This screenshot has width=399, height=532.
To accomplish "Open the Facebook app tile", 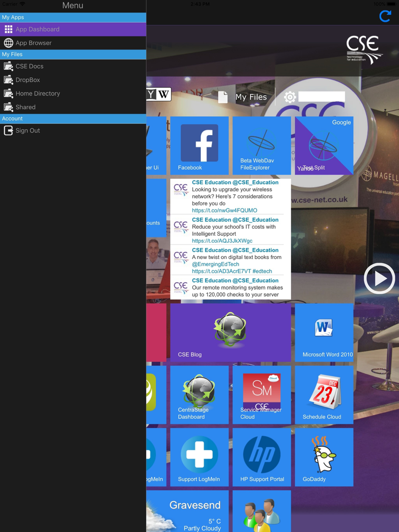I will coord(199,146).
